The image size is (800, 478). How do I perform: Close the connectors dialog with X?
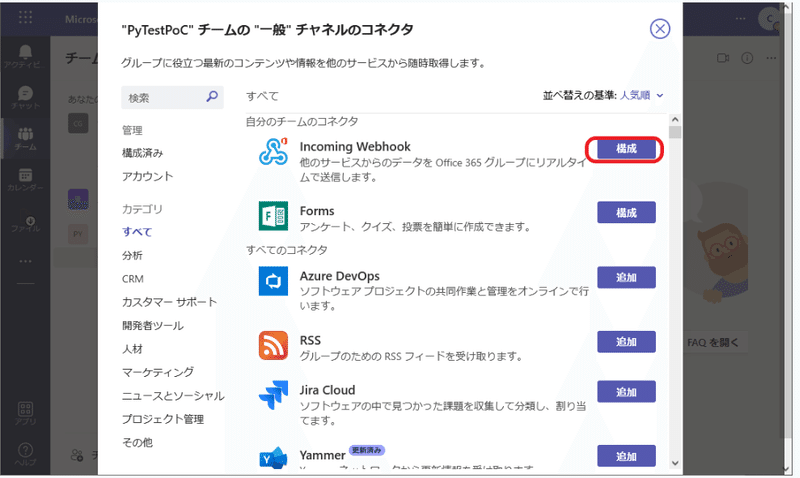point(660,29)
